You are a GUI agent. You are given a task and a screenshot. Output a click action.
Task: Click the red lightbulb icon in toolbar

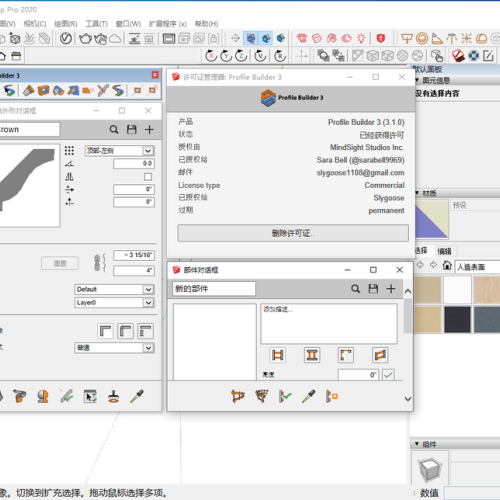click(361, 38)
